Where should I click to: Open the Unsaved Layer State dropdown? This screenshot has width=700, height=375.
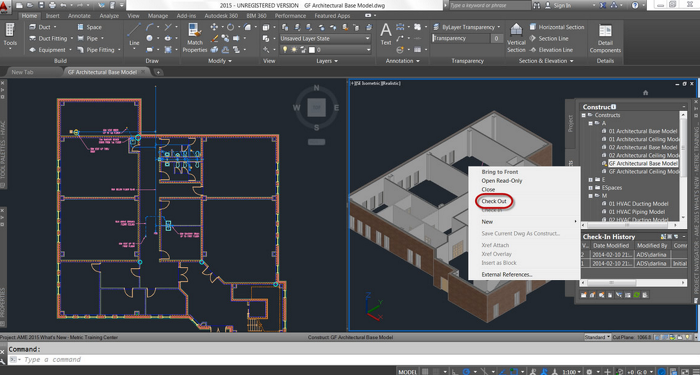(x=325, y=39)
